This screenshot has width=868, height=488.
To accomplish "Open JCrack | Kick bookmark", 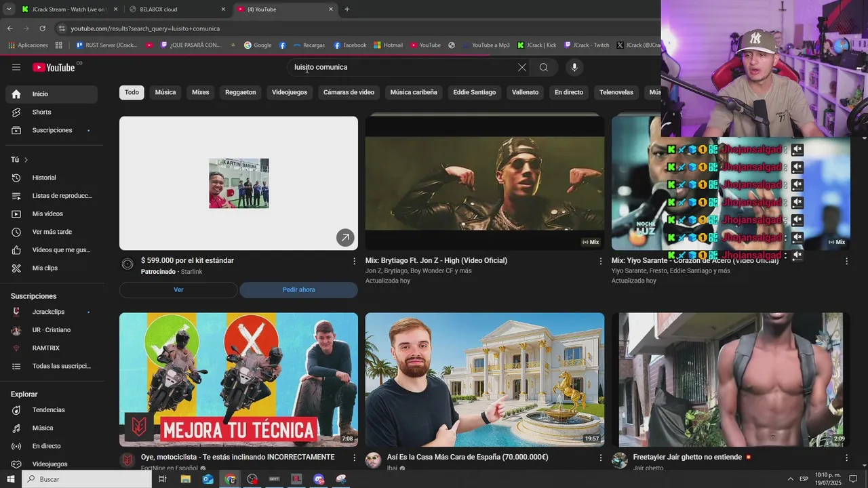I will pos(536,45).
